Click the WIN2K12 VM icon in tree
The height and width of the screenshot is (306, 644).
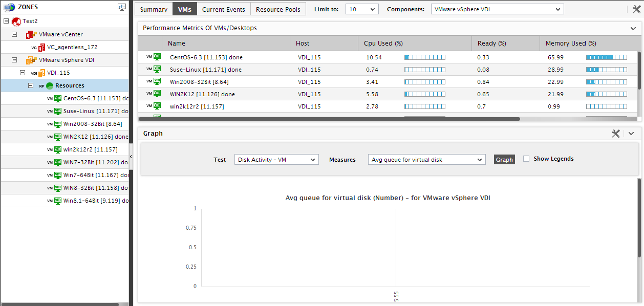(x=58, y=137)
